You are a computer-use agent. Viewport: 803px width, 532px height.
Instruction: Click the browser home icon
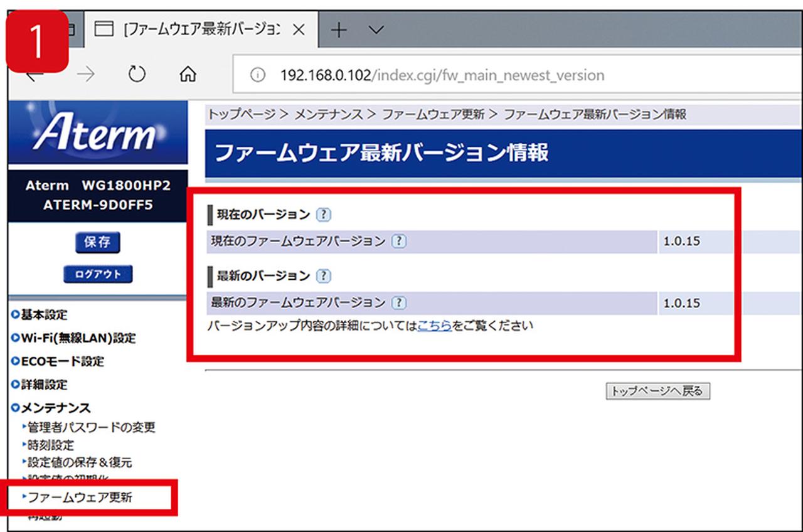pos(187,75)
